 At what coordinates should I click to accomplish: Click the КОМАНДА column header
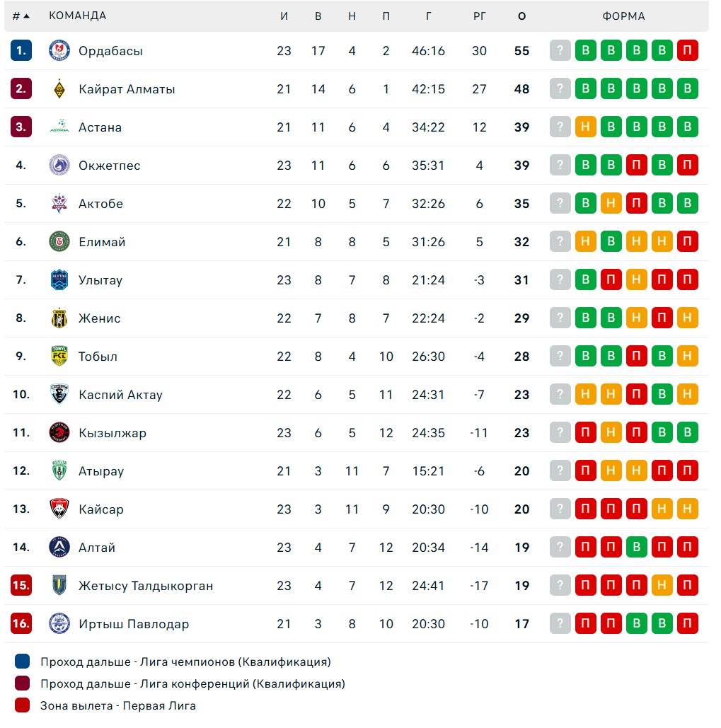78,16
